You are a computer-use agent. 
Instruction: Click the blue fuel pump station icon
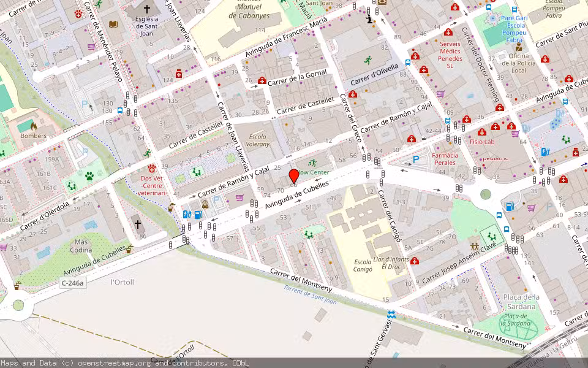click(x=198, y=215)
